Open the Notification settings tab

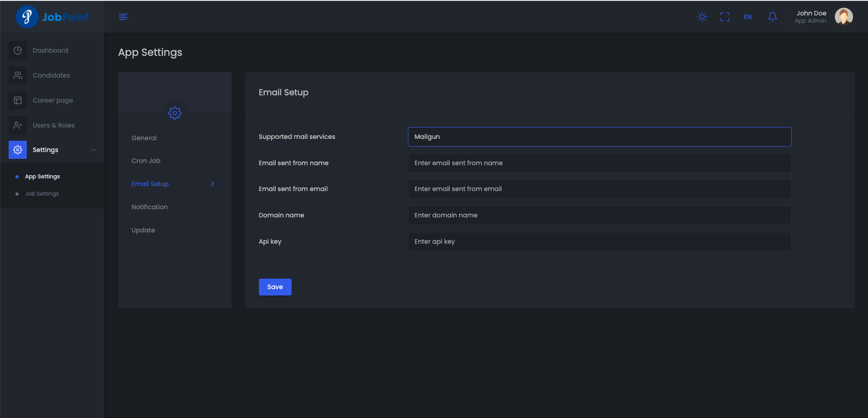click(149, 207)
